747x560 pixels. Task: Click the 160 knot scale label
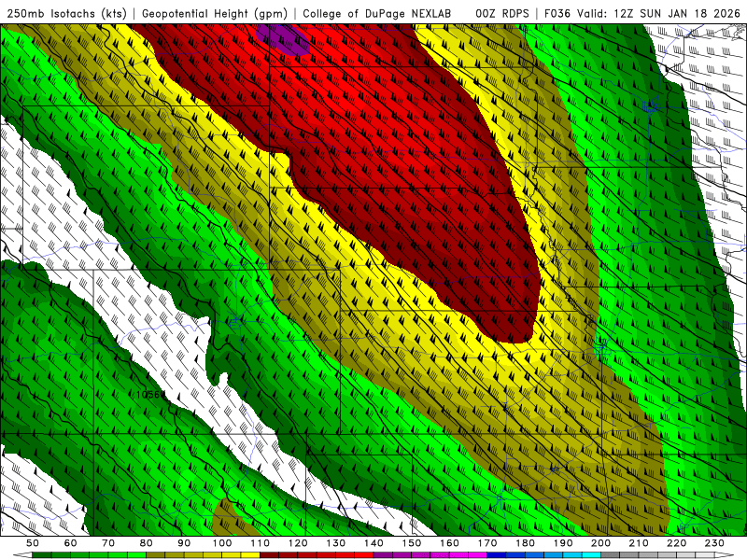coord(449,543)
